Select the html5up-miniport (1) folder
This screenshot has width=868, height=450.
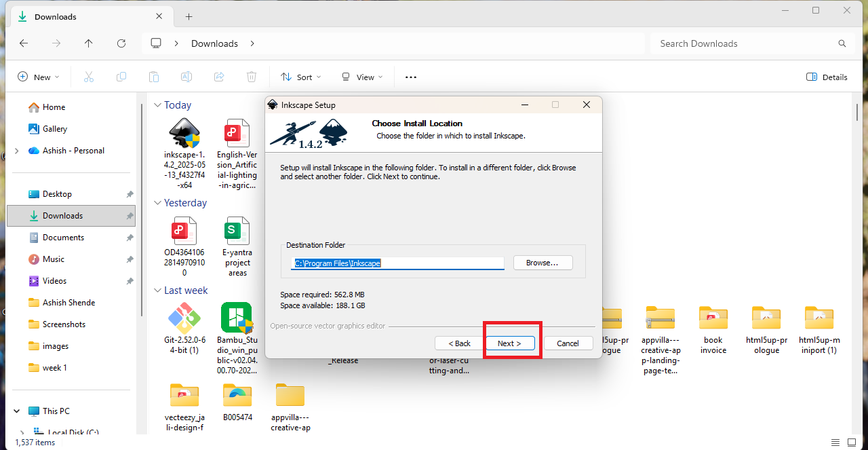[x=819, y=318]
